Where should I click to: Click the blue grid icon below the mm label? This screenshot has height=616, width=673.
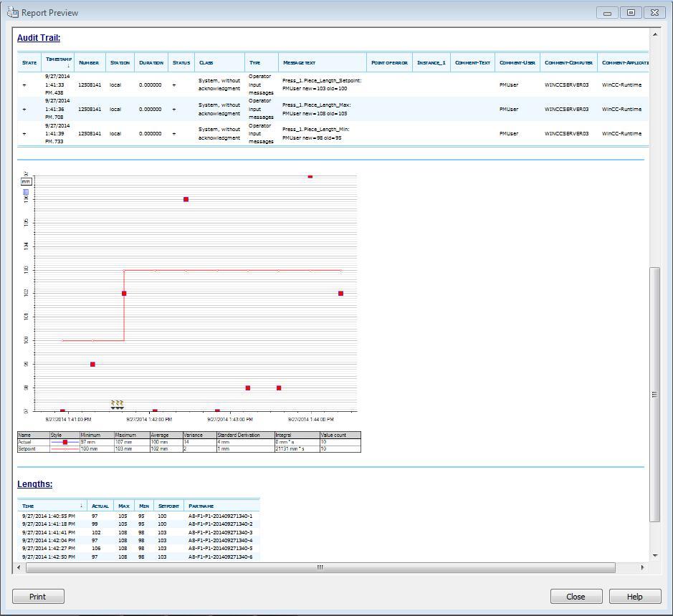26,192
